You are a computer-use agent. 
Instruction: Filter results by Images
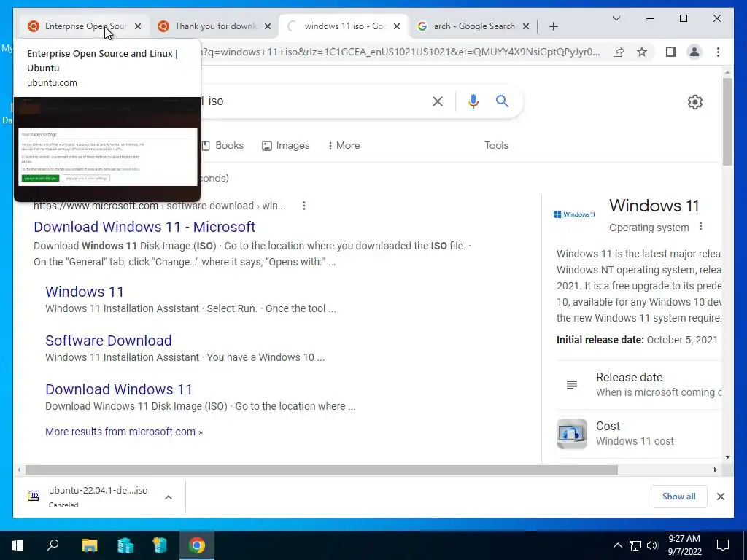286,146
